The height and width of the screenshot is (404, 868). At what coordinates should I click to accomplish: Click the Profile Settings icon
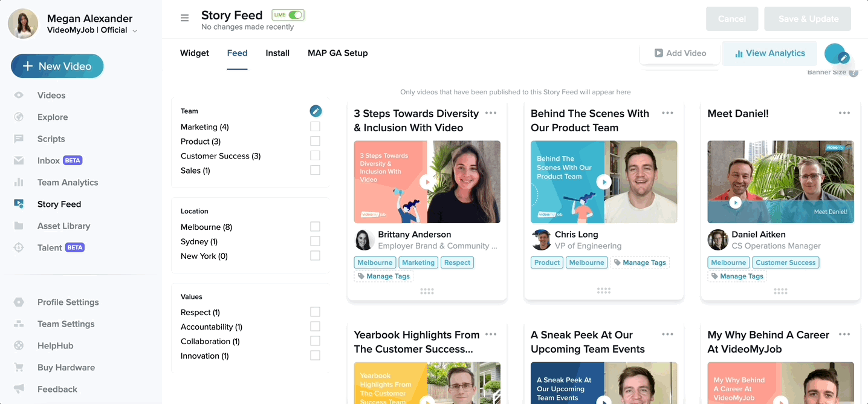click(19, 302)
